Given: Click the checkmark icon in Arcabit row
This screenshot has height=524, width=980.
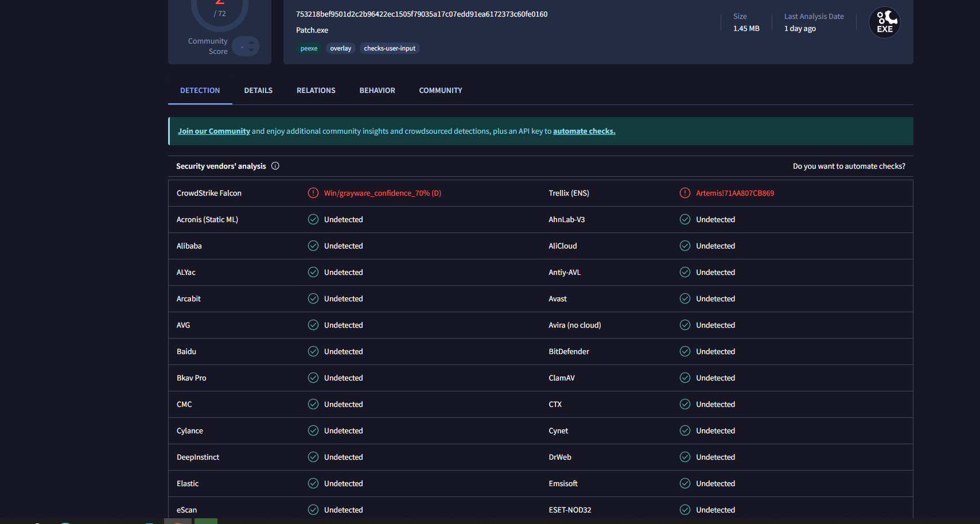Looking at the screenshot, I should [x=313, y=298].
